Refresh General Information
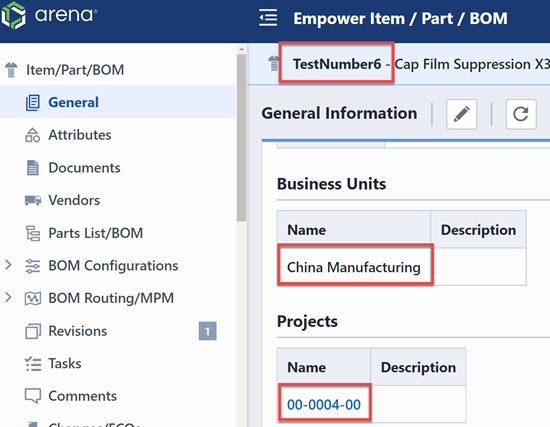This screenshot has height=427, width=550. coord(521,114)
